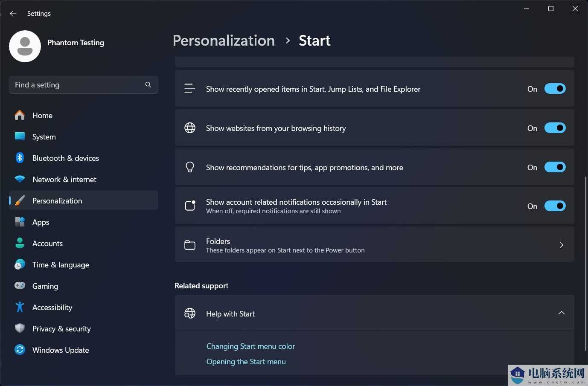Image resolution: width=588 pixels, height=386 pixels.
Task: Click the Folders folder icon
Action: [190, 245]
